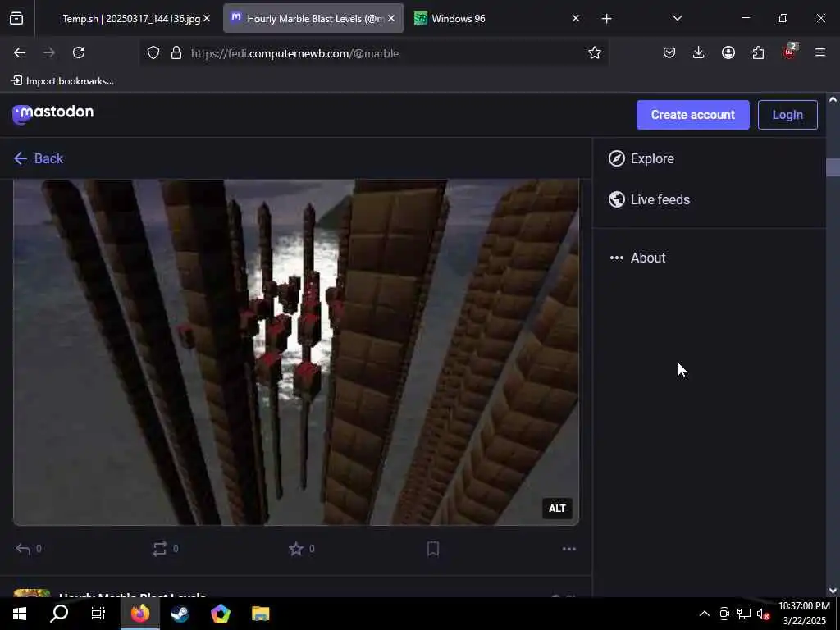Click the uBlock Origin extension icon
This screenshot has height=630, width=840.
coord(789,52)
